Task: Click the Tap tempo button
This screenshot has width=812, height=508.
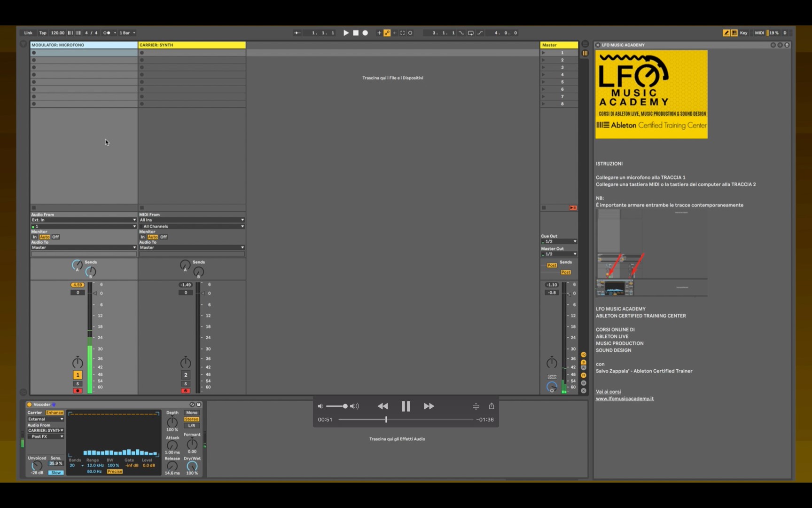Action: (43, 33)
